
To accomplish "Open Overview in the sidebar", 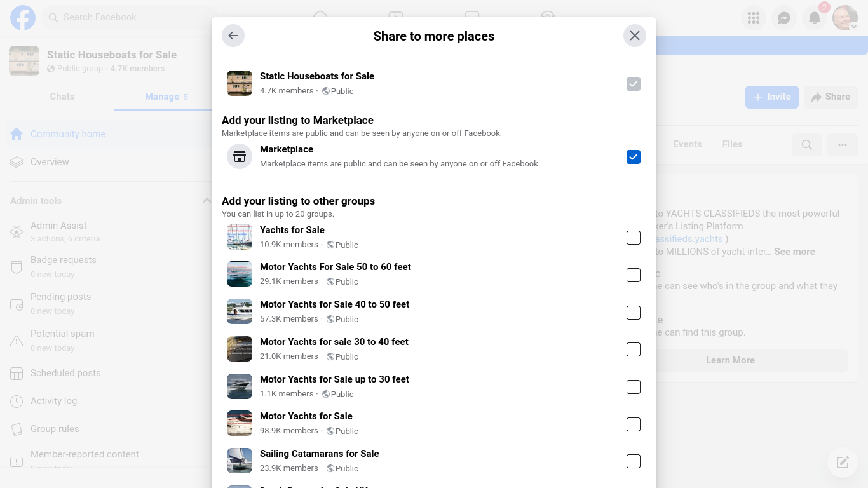I will tap(108, 162).
